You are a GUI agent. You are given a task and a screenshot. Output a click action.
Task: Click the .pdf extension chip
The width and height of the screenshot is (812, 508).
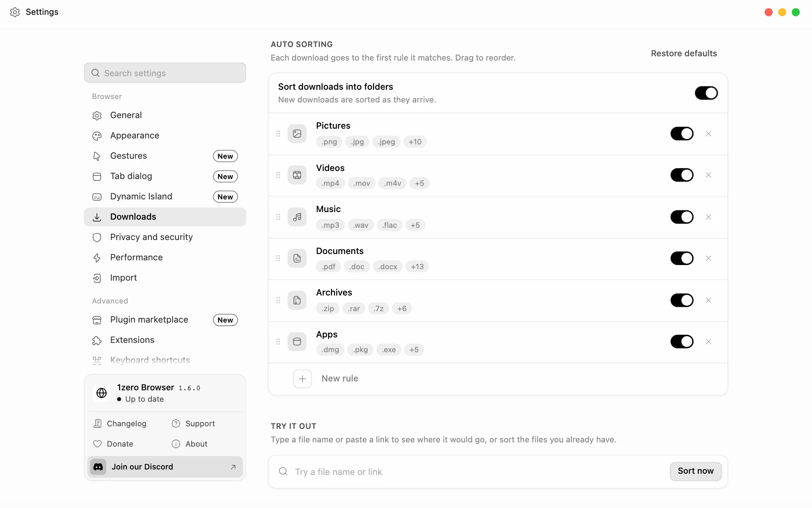(329, 267)
